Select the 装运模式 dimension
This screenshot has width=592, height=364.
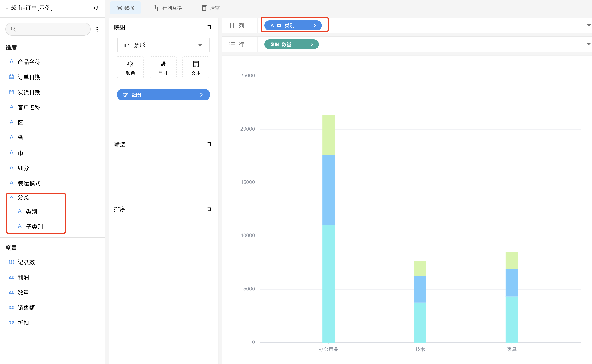[29, 183]
